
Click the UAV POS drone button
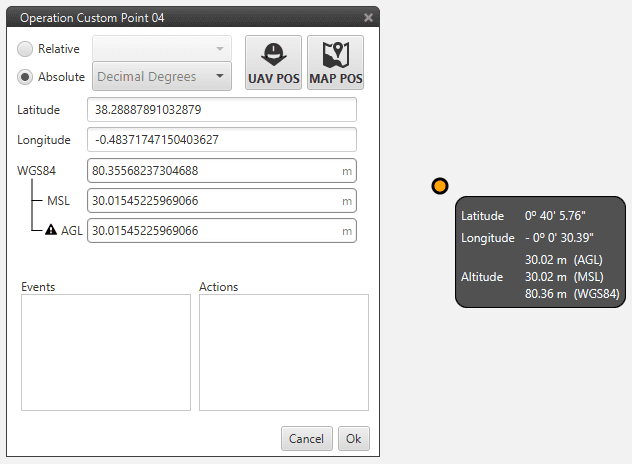273,62
